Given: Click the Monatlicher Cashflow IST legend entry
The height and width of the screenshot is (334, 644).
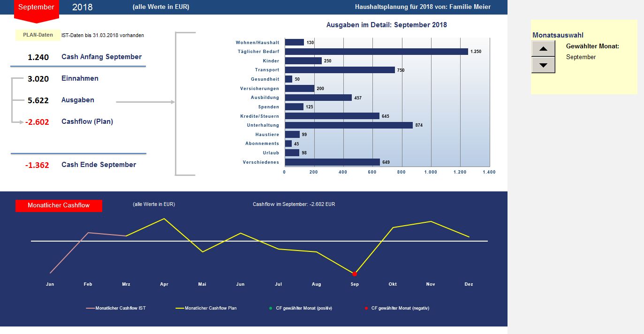Looking at the screenshot, I should coord(119,308).
